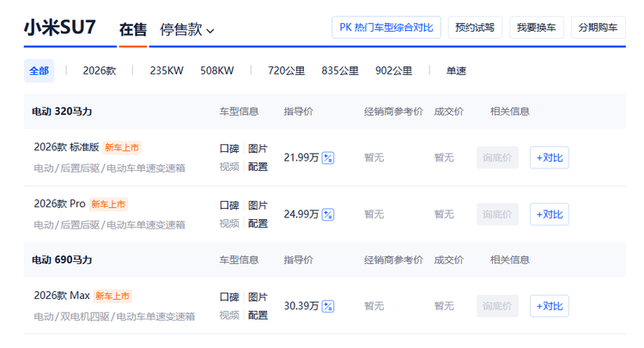Open 图片 for 2026款 Pro

[258, 205]
